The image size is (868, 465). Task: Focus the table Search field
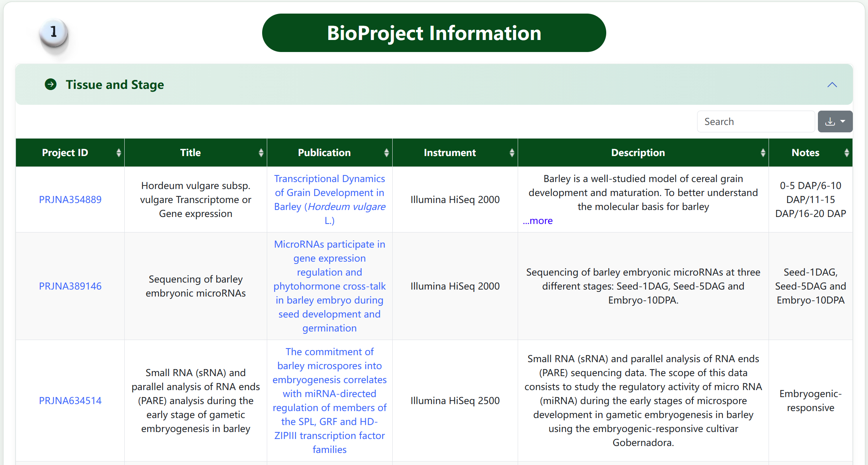pyautogui.click(x=756, y=121)
